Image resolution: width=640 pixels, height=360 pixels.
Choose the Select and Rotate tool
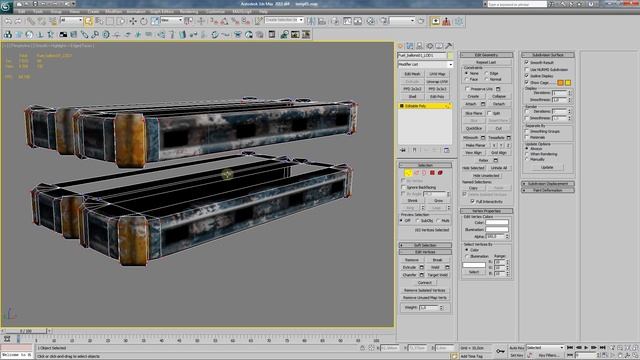(x=144, y=21)
